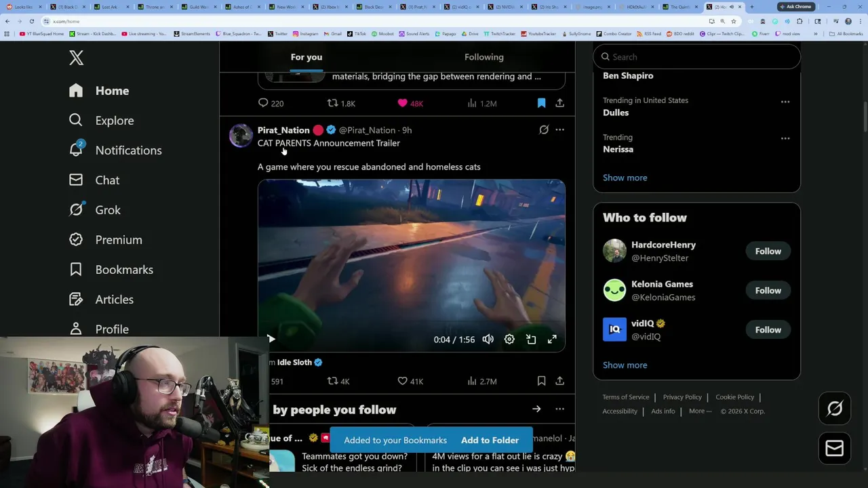This screenshot has height=488, width=868.
Task: Open options for the Dulles trend
Action: (785, 102)
